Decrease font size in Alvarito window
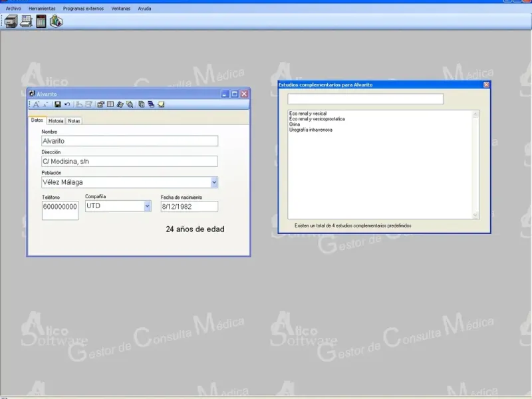 pyautogui.click(x=45, y=104)
